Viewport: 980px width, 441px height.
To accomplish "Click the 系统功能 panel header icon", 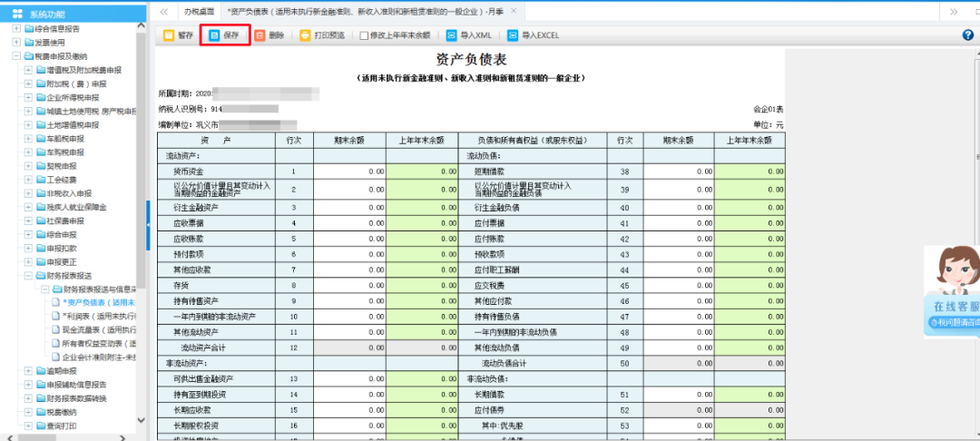I will pyautogui.click(x=17, y=14).
